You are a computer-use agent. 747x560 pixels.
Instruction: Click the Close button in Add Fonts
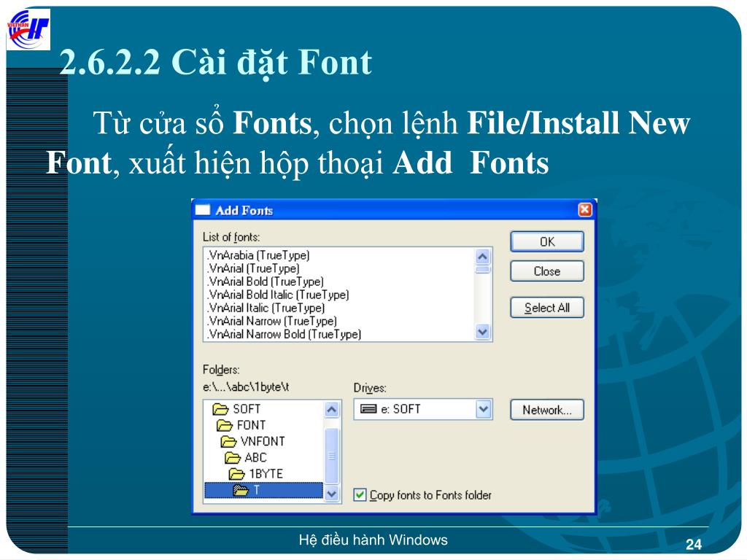coord(547,271)
